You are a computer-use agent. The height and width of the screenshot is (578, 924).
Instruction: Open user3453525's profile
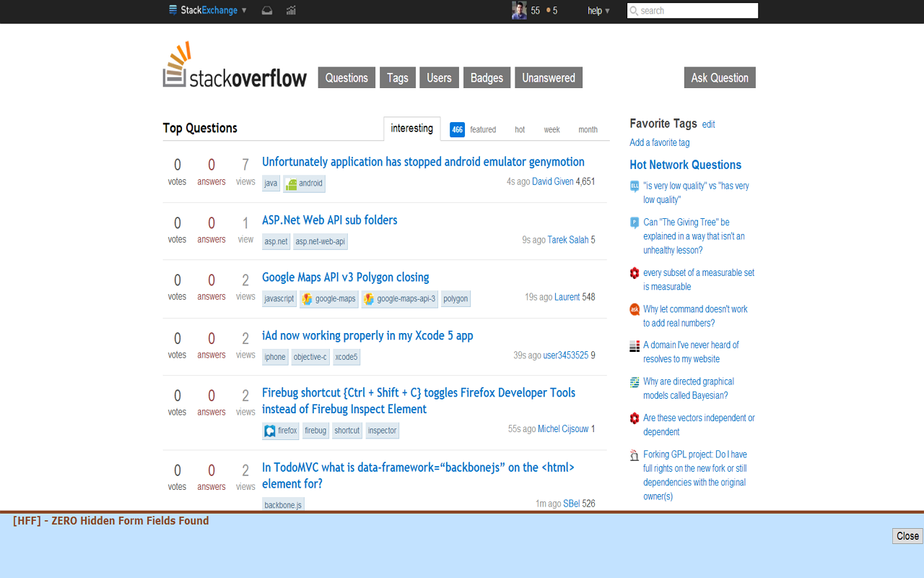click(x=566, y=355)
